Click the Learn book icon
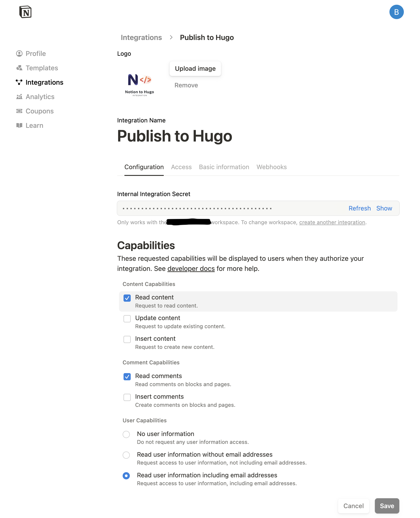 19,126
